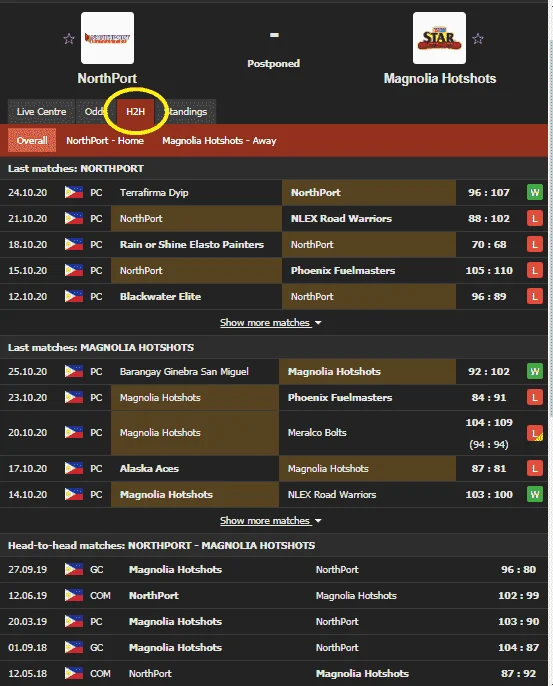Click the L result badge for 21.10.20 match

point(535,218)
